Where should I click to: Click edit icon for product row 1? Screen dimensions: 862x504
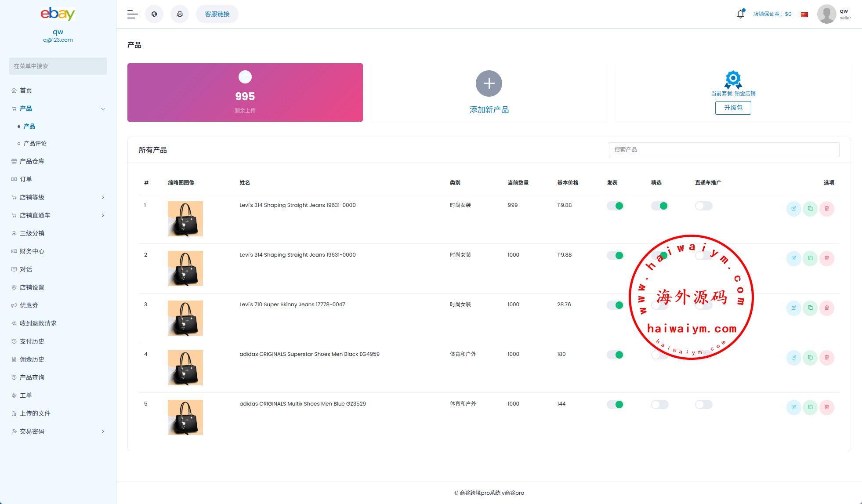793,209
